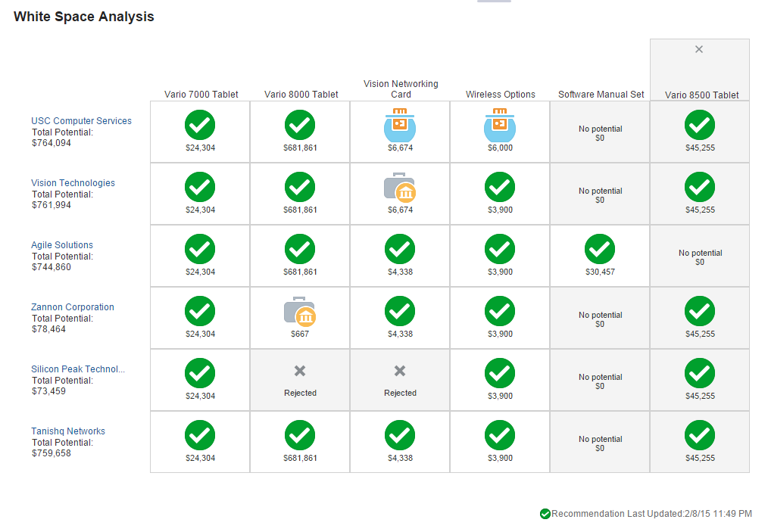Viewport: 768px width, 532px height.
Task: Click Zannon Corporation Vario 7000 Tablet checkmark
Action: point(200,311)
